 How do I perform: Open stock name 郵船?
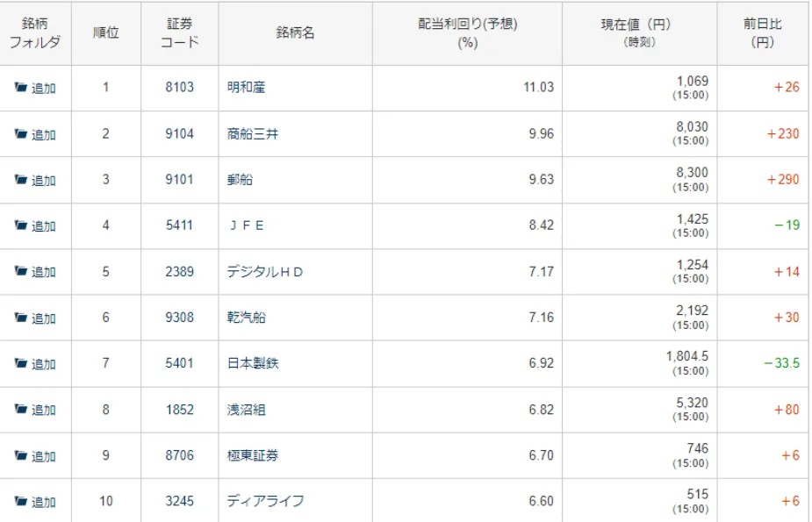tap(241, 179)
